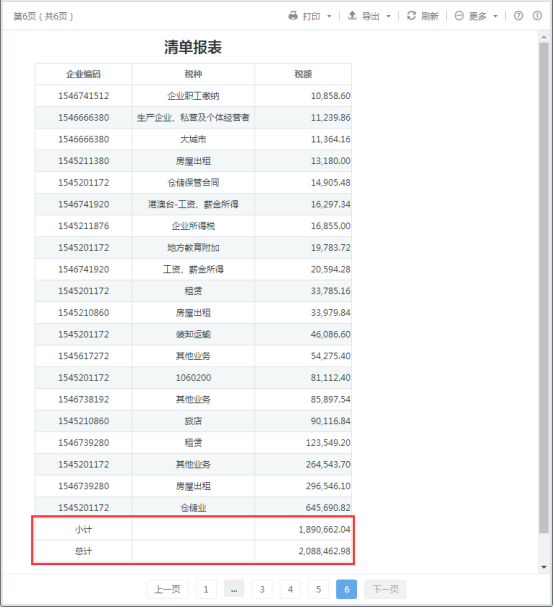This screenshot has height=608, width=554.
Task: Expand the 导出 dropdown arrow
Action: coord(388,16)
